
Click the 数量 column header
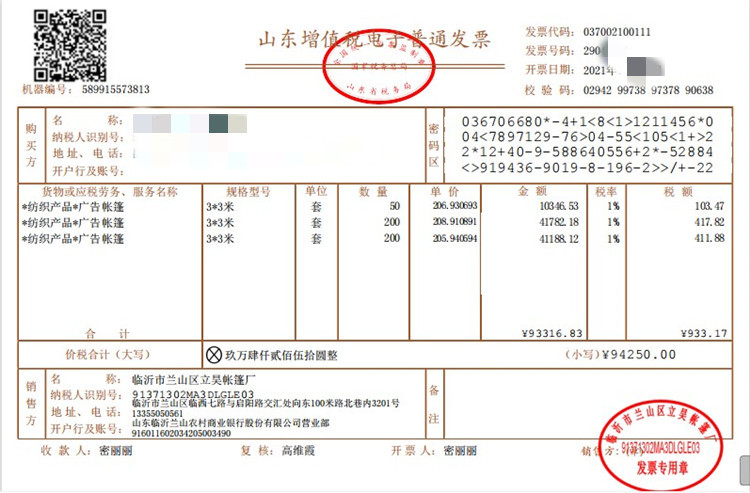[373, 192]
